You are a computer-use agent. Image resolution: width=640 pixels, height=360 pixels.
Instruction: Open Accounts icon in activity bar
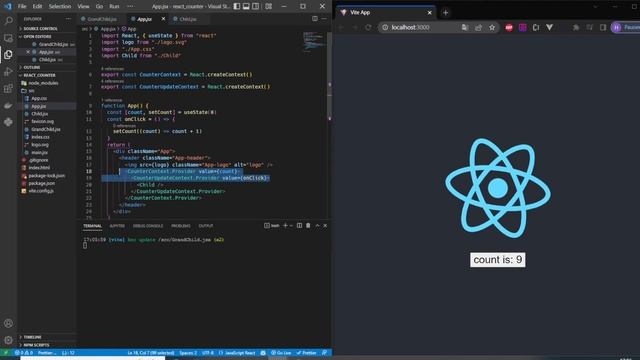8,323
